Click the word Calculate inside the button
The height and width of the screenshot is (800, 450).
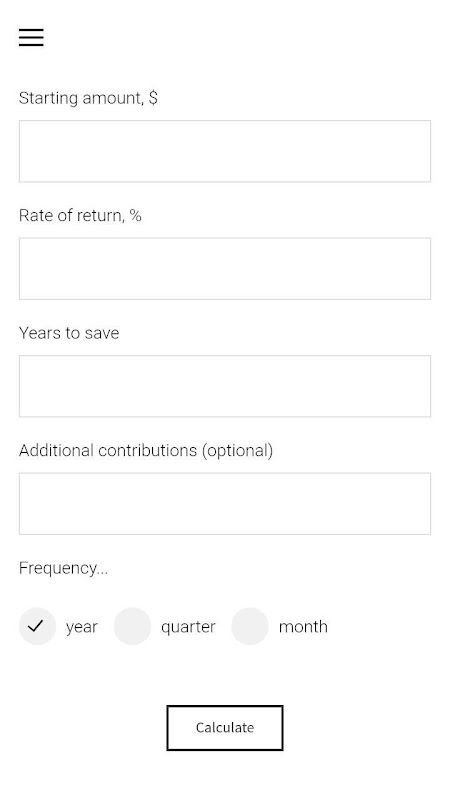[225, 728]
